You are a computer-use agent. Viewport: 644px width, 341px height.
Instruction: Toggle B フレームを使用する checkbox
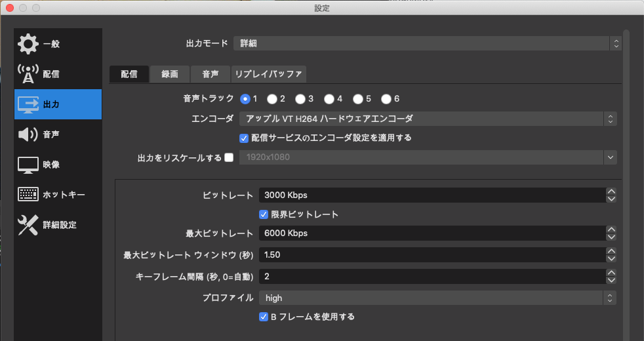264,317
